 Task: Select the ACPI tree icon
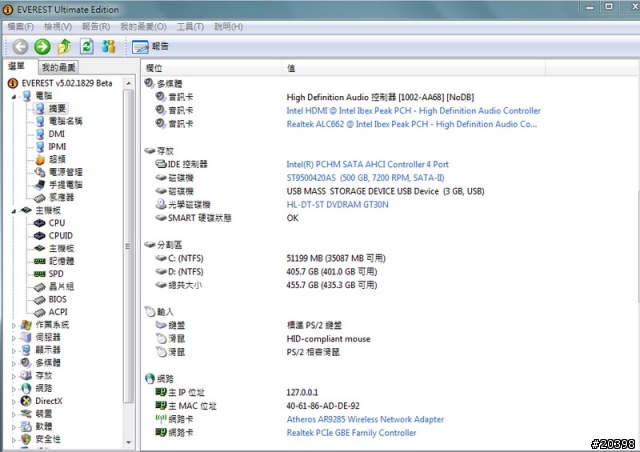(x=40, y=312)
